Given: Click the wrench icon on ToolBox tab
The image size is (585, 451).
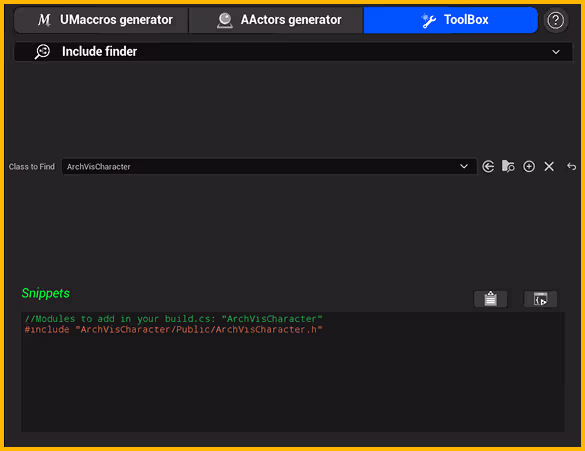Looking at the screenshot, I should [x=428, y=21].
